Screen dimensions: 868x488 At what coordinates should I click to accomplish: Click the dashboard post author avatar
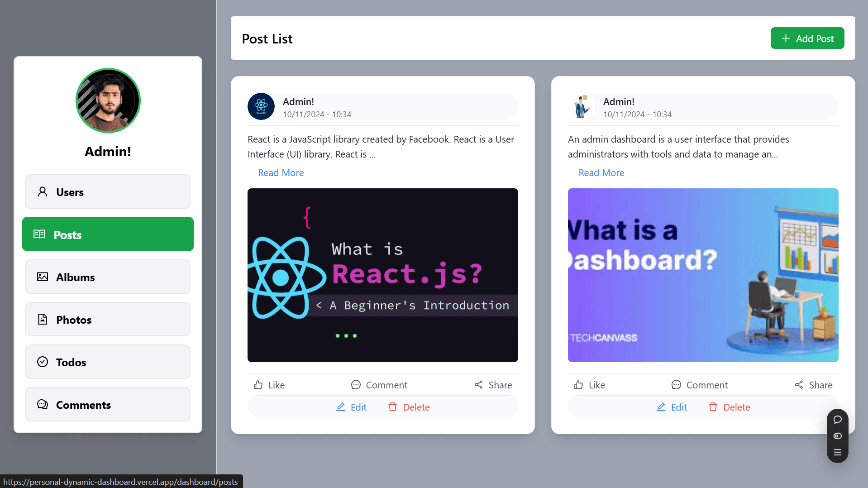(x=582, y=106)
